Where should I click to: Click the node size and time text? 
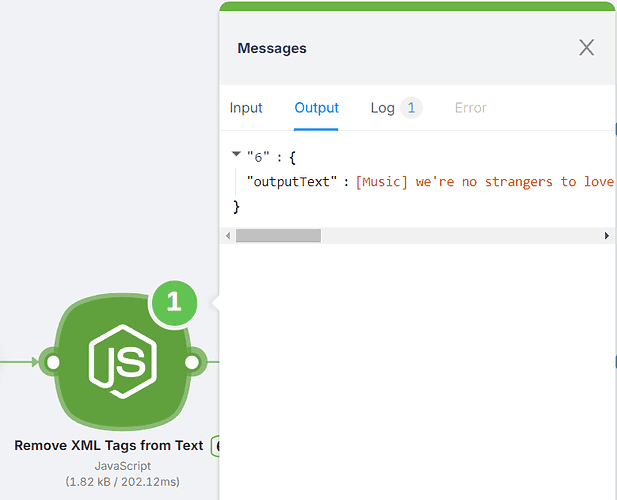tap(122, 481)
